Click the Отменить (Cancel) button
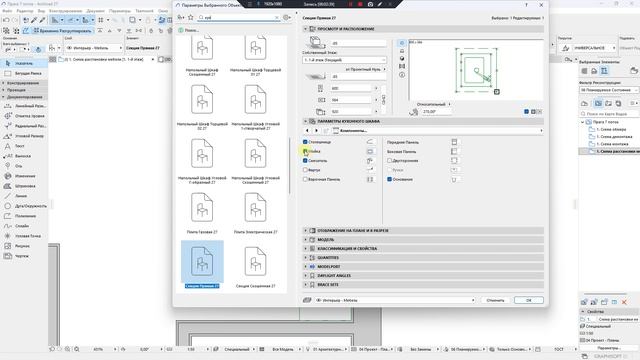Image resolution: width=640 pixels, height=360 pixels. tap(496, 300)
